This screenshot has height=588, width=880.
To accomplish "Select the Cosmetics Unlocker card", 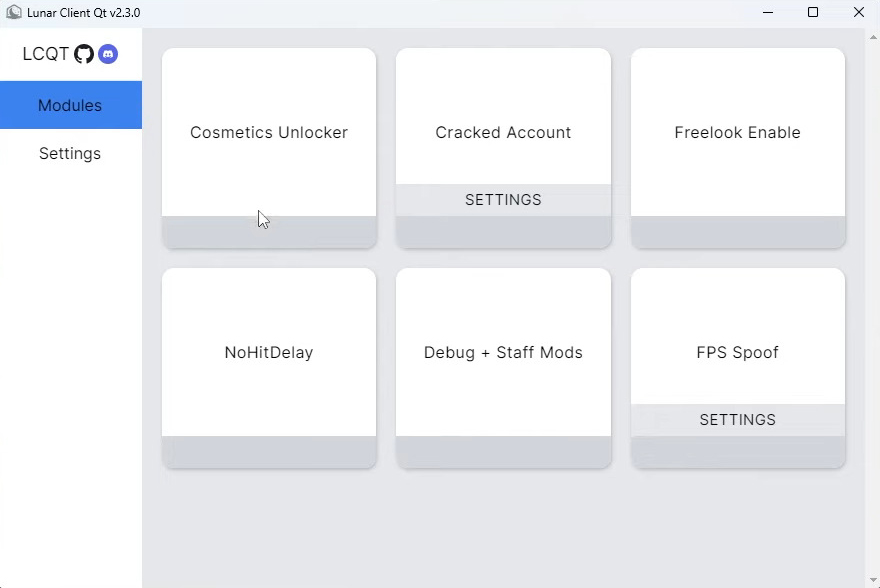I will (269, 132).
